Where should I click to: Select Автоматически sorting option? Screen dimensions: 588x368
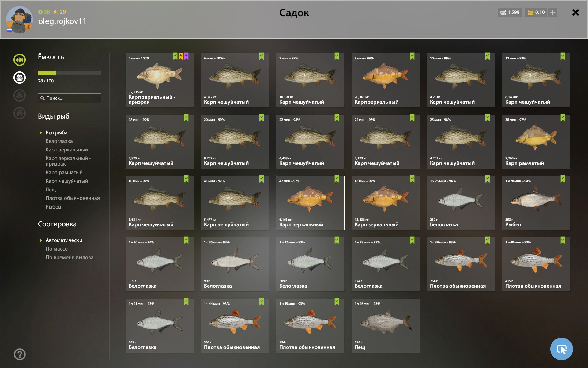(x=64, y=240)
